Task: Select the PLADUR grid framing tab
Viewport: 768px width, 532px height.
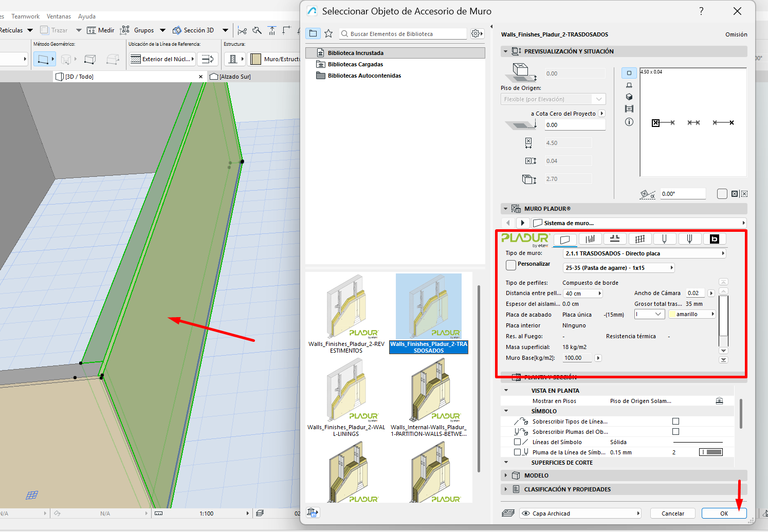Action: pos(639,239)
